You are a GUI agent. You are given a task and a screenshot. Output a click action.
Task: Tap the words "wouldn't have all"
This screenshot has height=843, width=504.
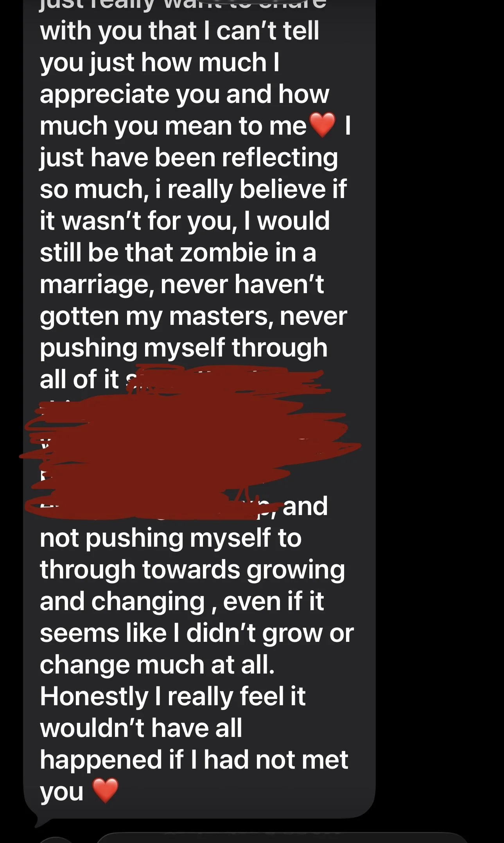(x=141, y=728)
